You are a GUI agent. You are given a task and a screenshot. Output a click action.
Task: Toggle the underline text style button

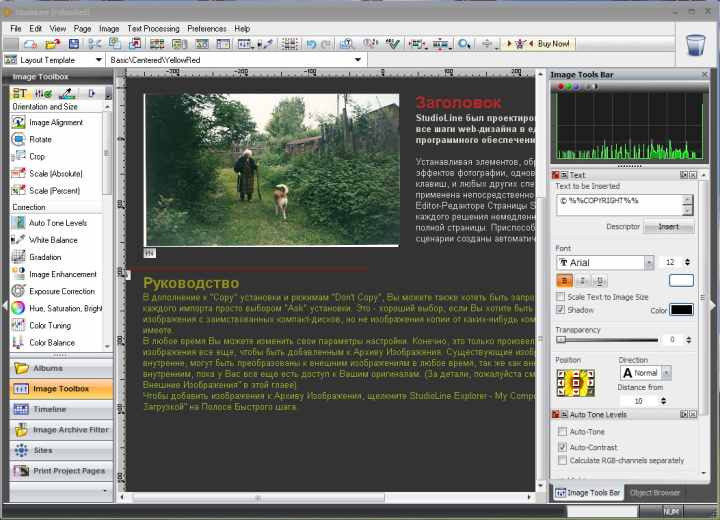pyautogui.click(x=600, y=280)
